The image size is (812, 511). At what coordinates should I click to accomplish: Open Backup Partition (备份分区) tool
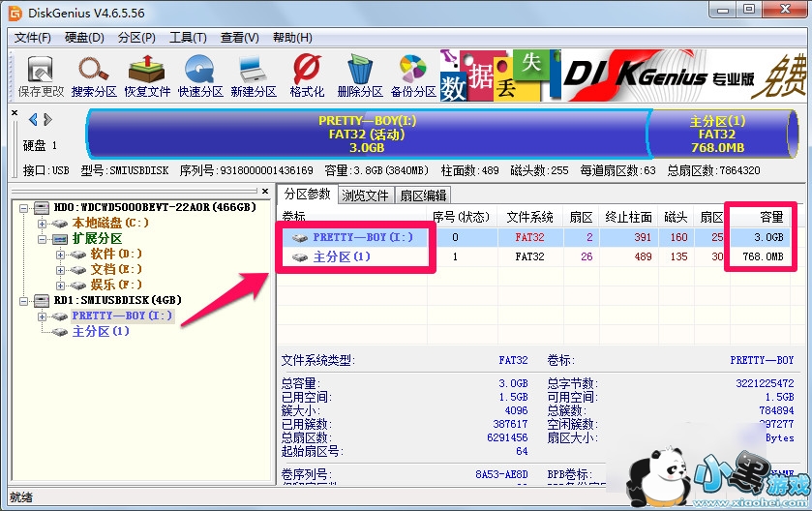(413, 76)
